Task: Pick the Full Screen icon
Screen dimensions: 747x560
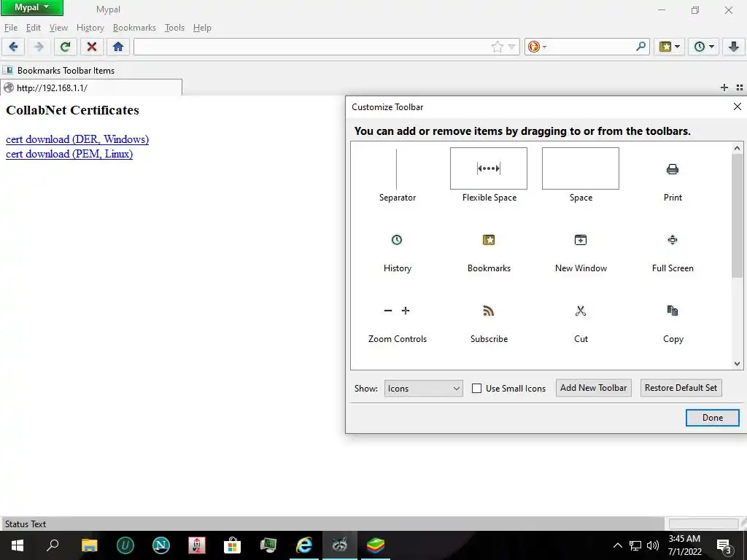Action: pos(672,239)
